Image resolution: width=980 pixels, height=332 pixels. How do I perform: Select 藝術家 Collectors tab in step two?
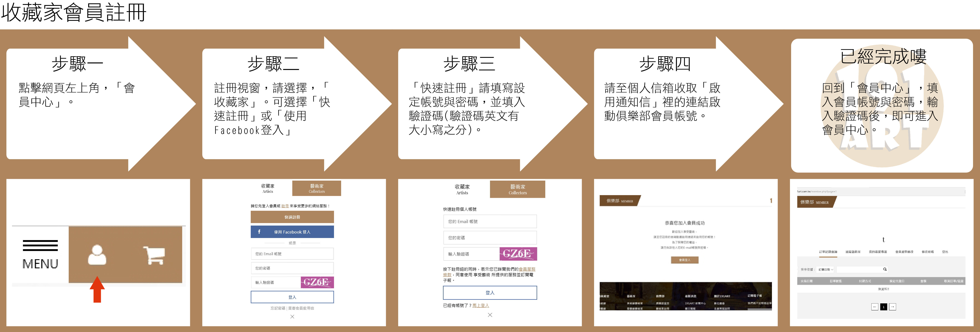(316, 188)
